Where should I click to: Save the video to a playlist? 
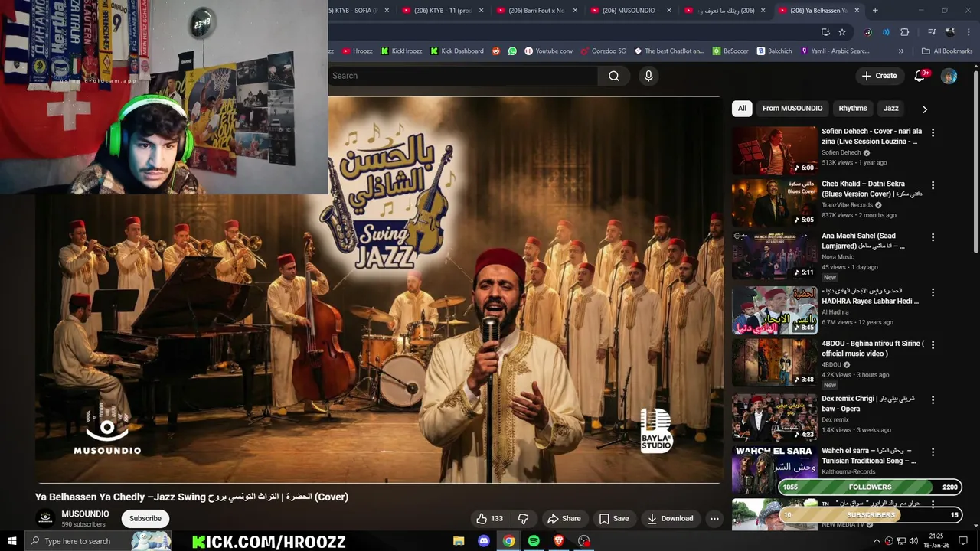pos(614,518)
